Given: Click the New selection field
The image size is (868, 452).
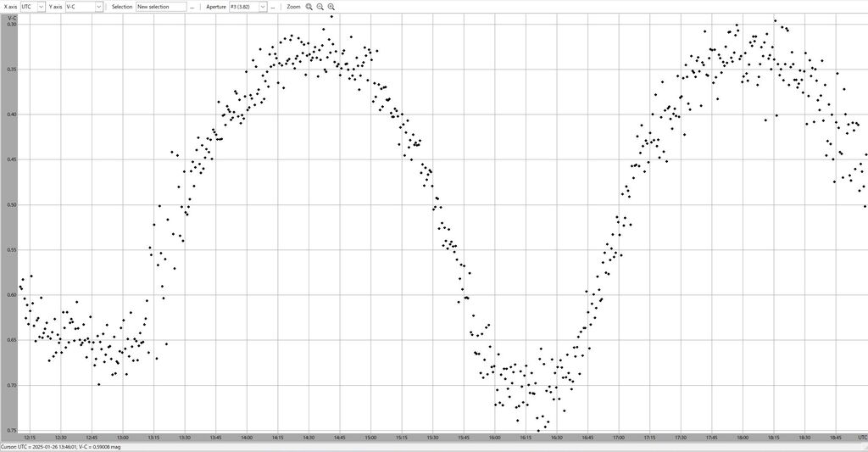Looking at the screenshot, I should [161, 7].
